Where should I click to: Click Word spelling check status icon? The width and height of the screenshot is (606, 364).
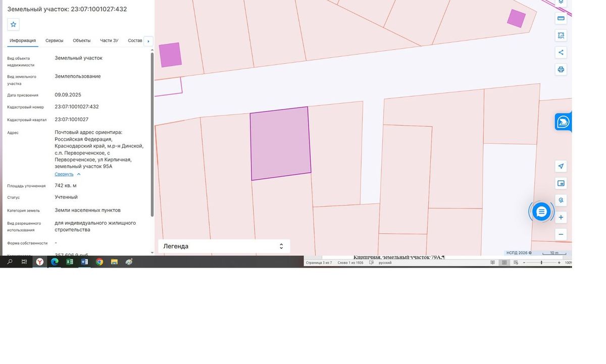click(x=373, y=263)
